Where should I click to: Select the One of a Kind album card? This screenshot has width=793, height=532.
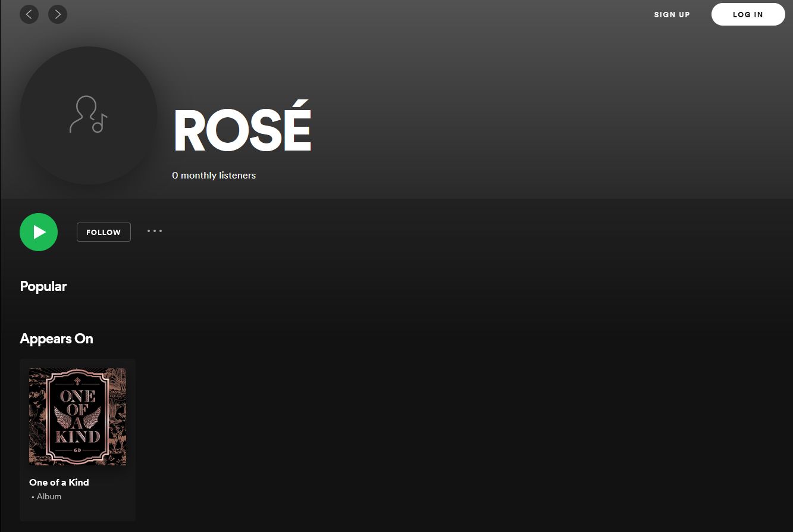point(77,440)
